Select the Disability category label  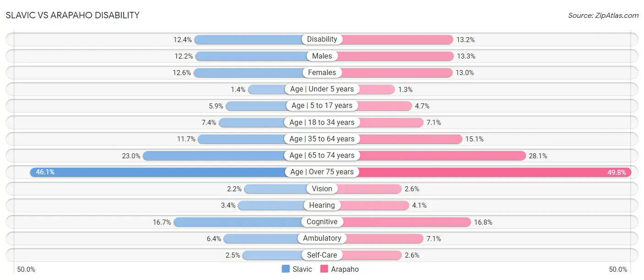click(x=322, y=39)
